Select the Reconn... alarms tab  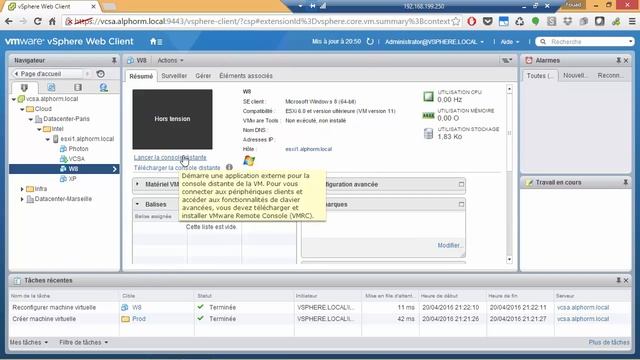[610, 76]
